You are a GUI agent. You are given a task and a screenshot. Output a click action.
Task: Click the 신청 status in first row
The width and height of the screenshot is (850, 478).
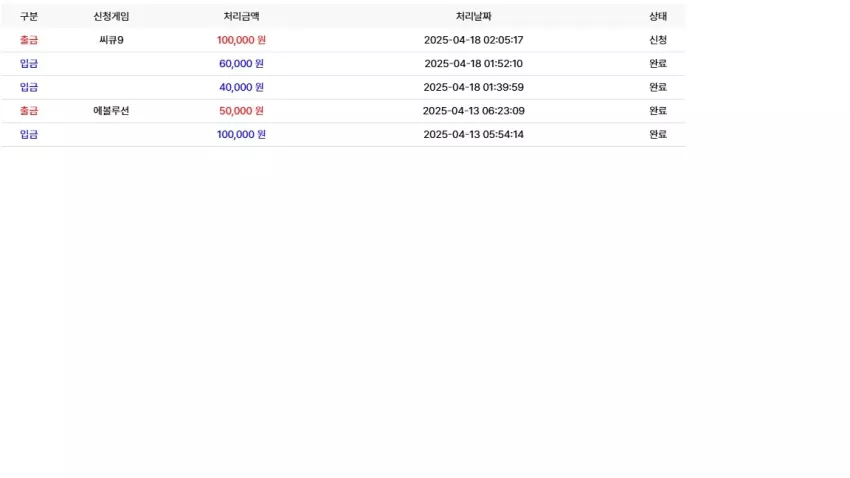(658, 40)
